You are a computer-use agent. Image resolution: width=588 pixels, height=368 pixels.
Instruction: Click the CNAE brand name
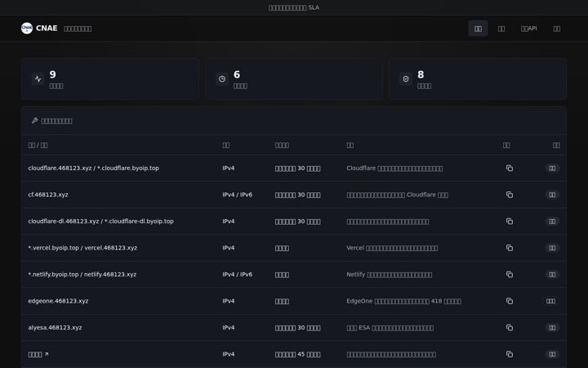[47, 28]
